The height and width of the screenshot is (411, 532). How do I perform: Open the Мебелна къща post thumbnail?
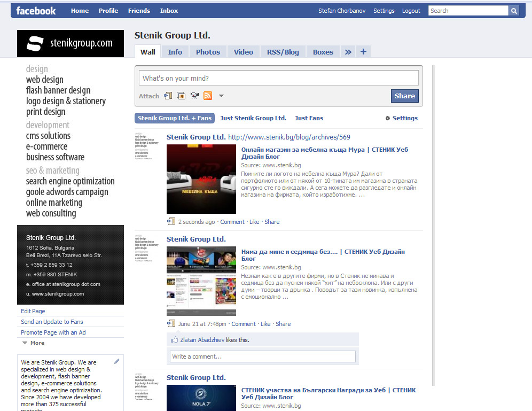point(201,179)
